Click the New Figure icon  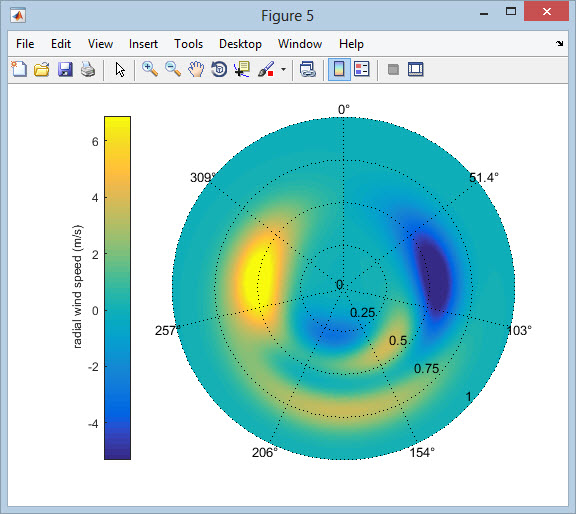pyautogui.click(x=19, y=69)
